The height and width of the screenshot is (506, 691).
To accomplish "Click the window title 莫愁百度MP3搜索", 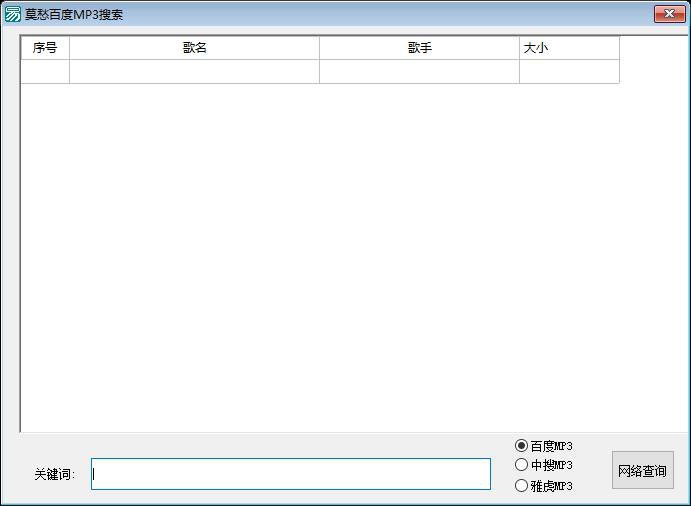I will [x=74, y=15].
